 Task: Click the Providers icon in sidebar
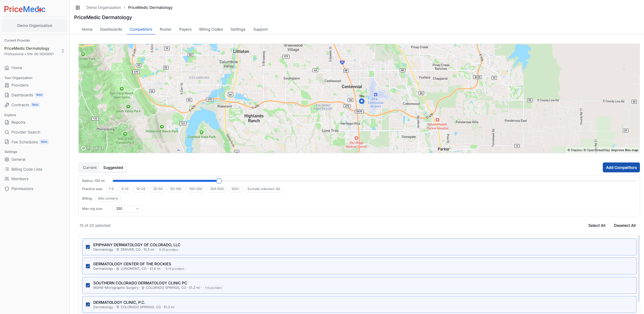[7, 85]
